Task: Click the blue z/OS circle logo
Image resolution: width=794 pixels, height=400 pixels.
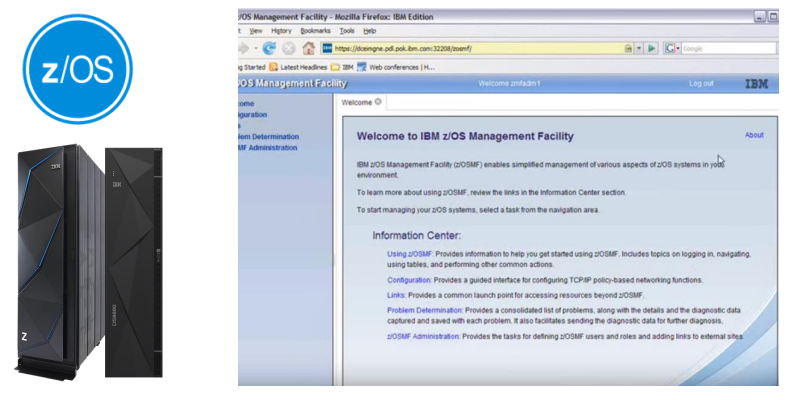Action: click(x=77, y=69)
